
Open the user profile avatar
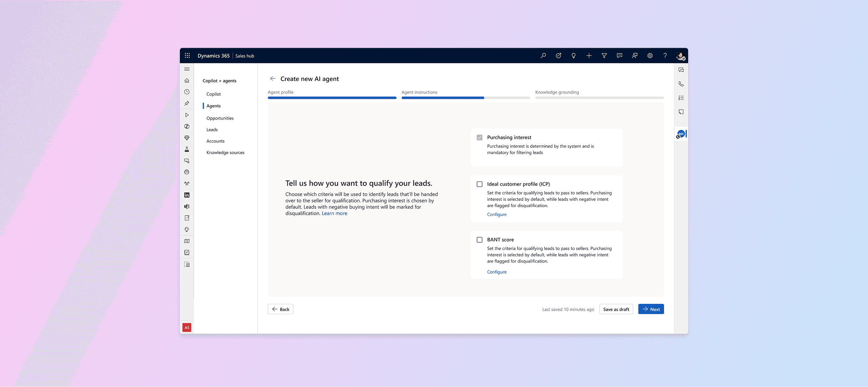click(x=680, y=56)
